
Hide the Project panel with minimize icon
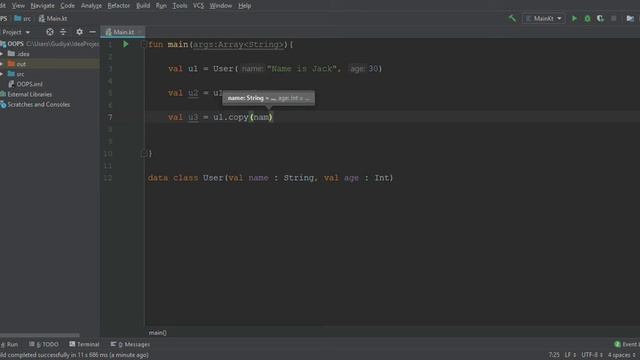point(93,32)
